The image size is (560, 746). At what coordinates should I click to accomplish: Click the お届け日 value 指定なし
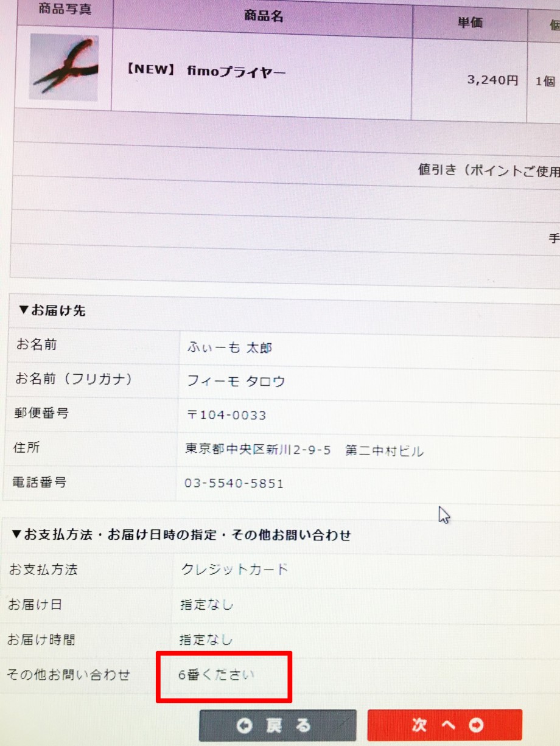[x=206, y=605]
